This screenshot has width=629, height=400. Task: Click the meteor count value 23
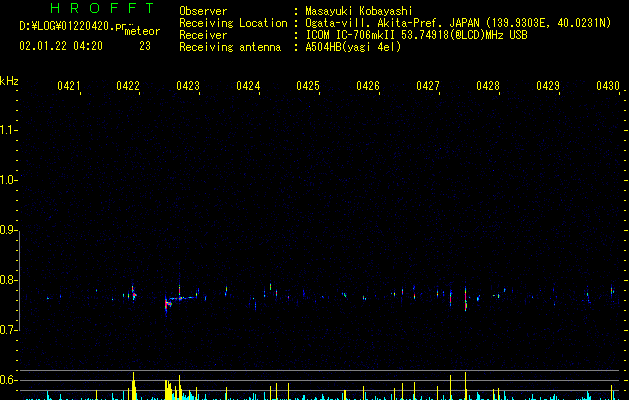145,46
